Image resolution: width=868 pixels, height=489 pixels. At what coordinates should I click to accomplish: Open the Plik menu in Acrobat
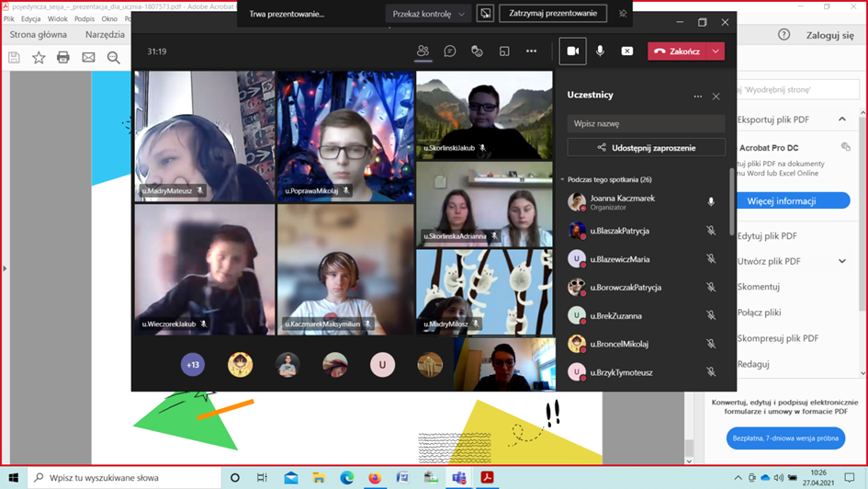pyautogui.click(x=9, y=18)
